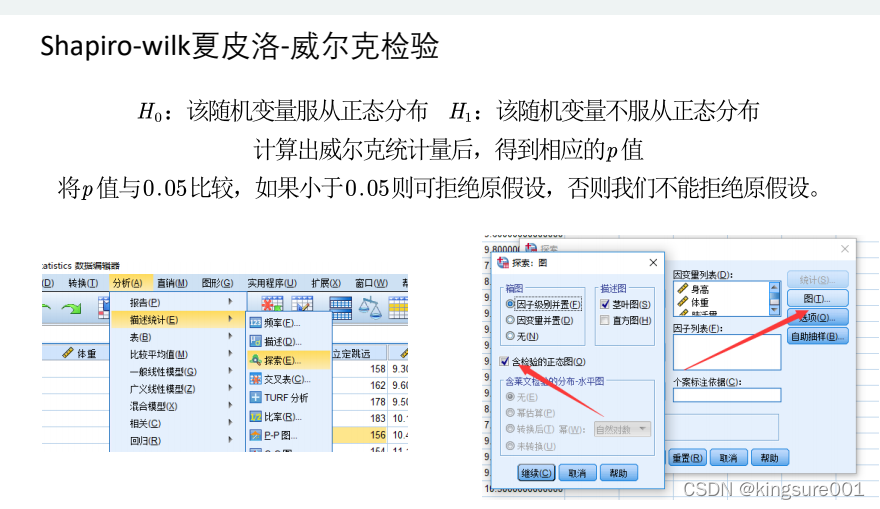Select 身高 variable with ruler icon
880x509 pixels.
click(x=694, y=290)
